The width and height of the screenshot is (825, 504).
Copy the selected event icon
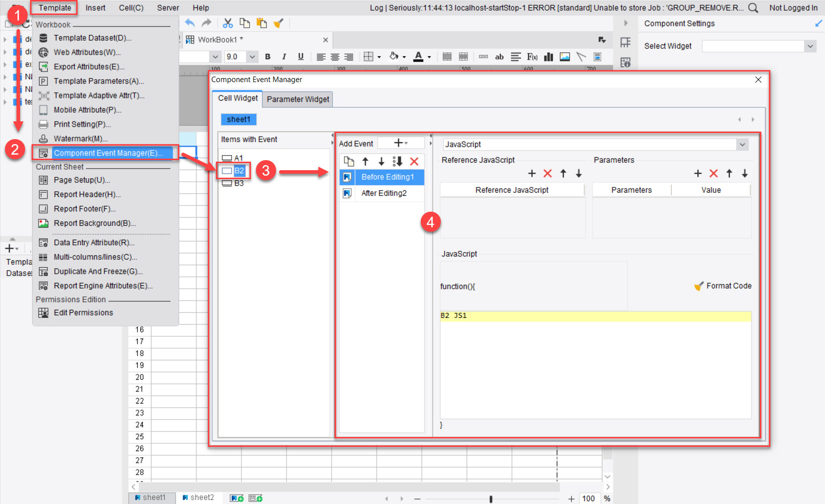point(349,161)
